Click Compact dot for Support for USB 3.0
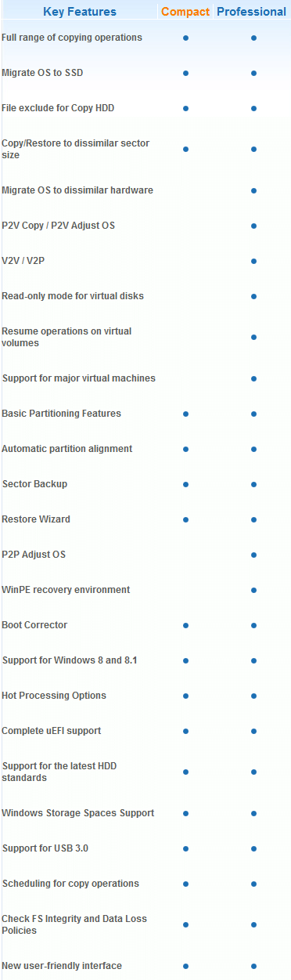Image resolution: width=291 pixels, height=980 pixels. [x=185, y=848]
